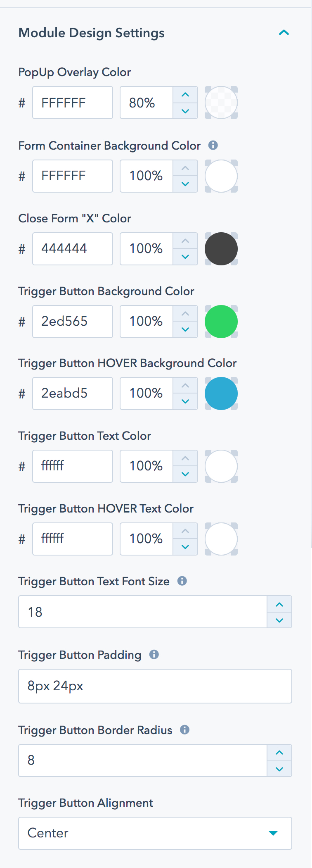The height and width of the screenshot is (868, 312).
Task: Expand the alignment selector showing Center
Action: tap(155, 833)
